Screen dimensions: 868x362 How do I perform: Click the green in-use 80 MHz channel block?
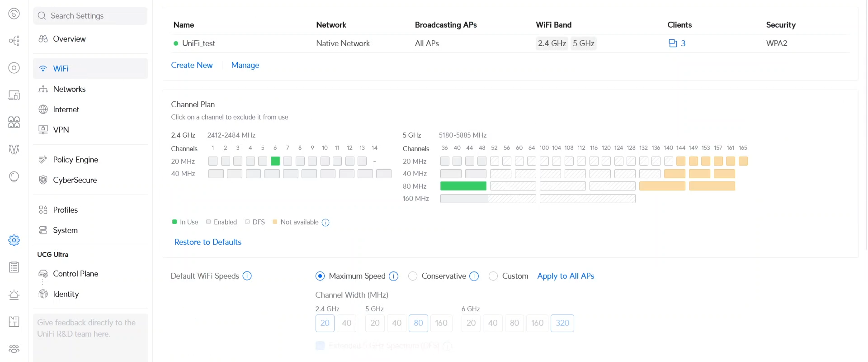[x=463, y=186]
